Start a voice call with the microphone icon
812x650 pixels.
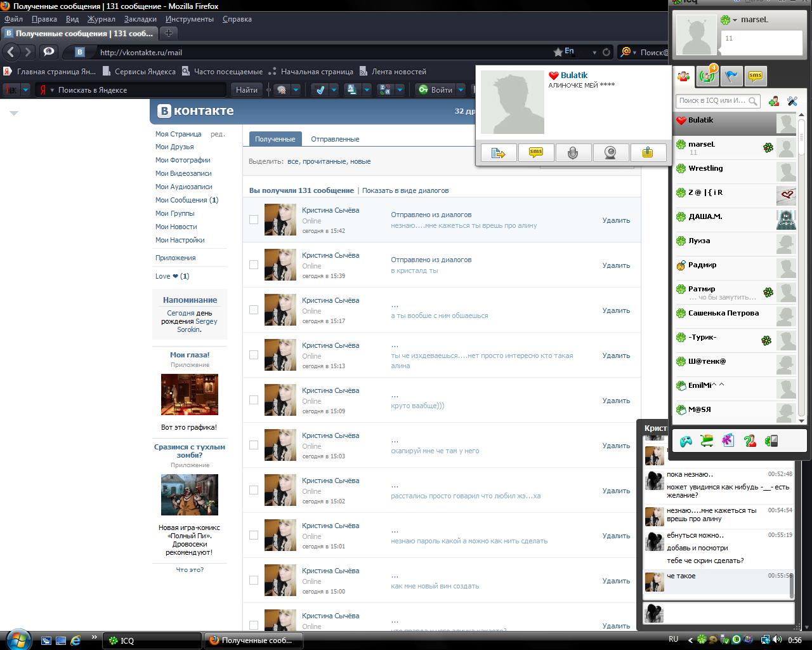[x=573, y=152]
